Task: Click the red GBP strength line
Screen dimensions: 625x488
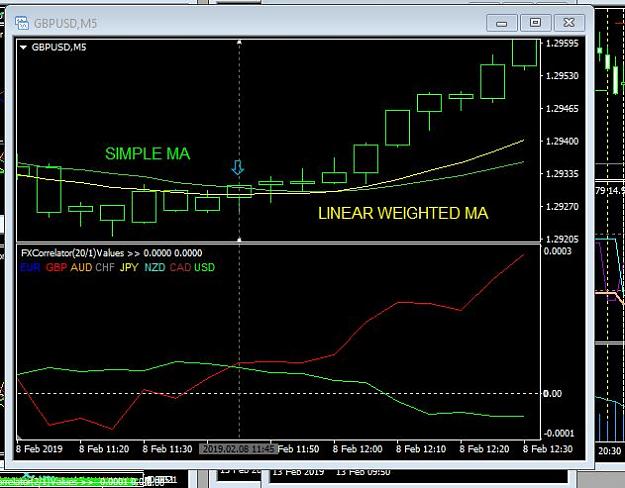Action: click(x=367, y=321)
